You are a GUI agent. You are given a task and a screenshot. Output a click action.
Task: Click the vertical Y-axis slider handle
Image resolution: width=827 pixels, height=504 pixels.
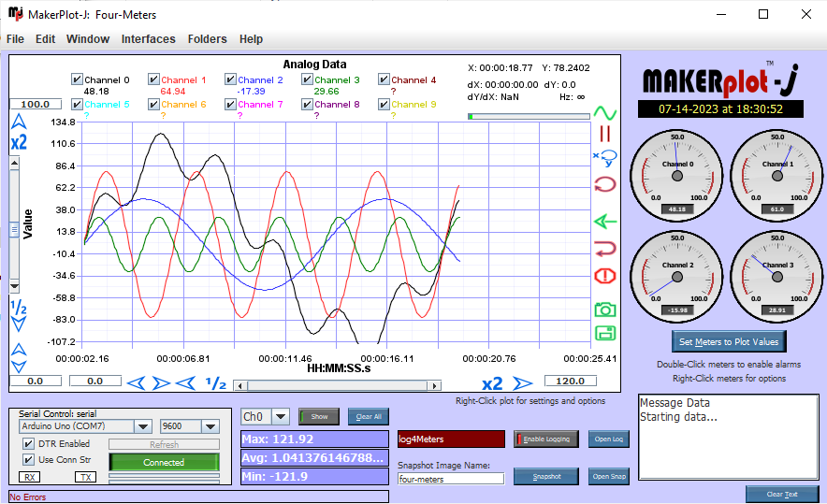pos(14,230)
